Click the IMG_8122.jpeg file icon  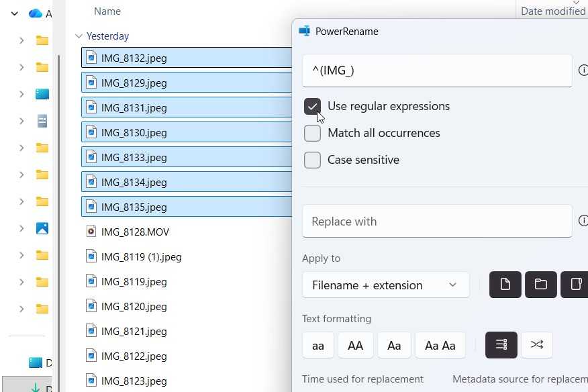point(91,355)
